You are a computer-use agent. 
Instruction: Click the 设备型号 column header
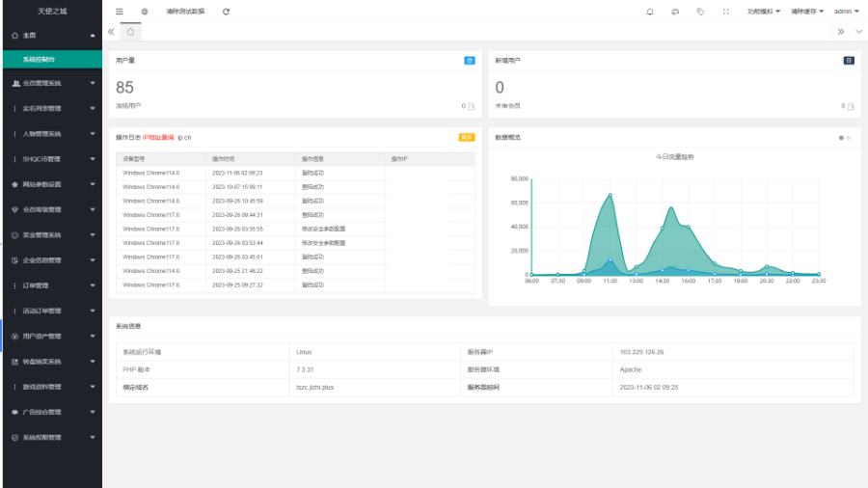(x=133, y=159)
